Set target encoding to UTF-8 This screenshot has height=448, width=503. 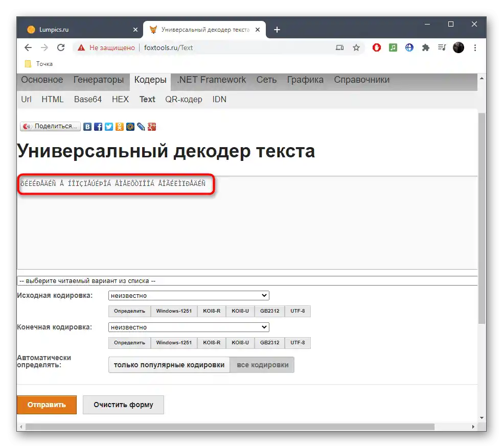[x=298, y=343]
